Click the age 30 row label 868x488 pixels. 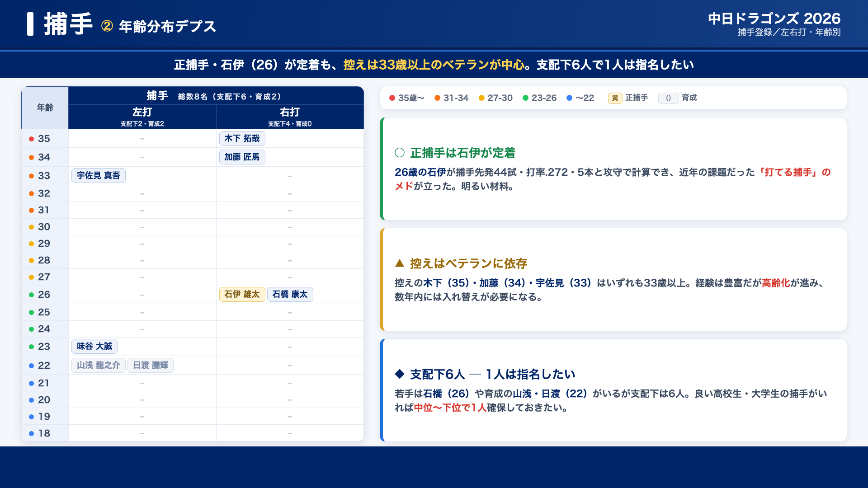(x=44, y=227)
